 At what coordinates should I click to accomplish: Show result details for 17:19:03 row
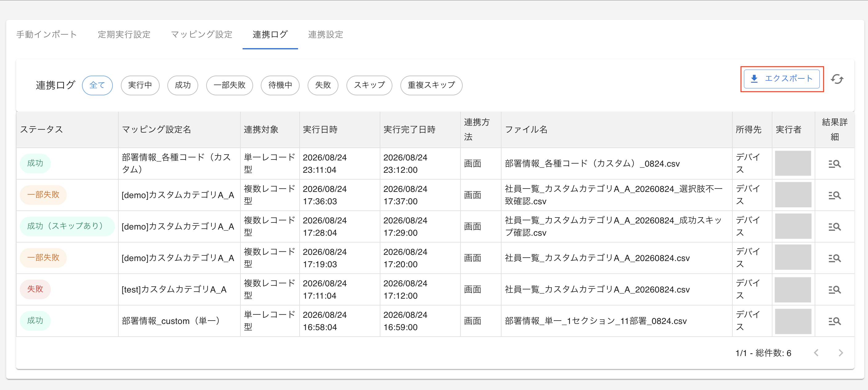[x=834, y=258]
